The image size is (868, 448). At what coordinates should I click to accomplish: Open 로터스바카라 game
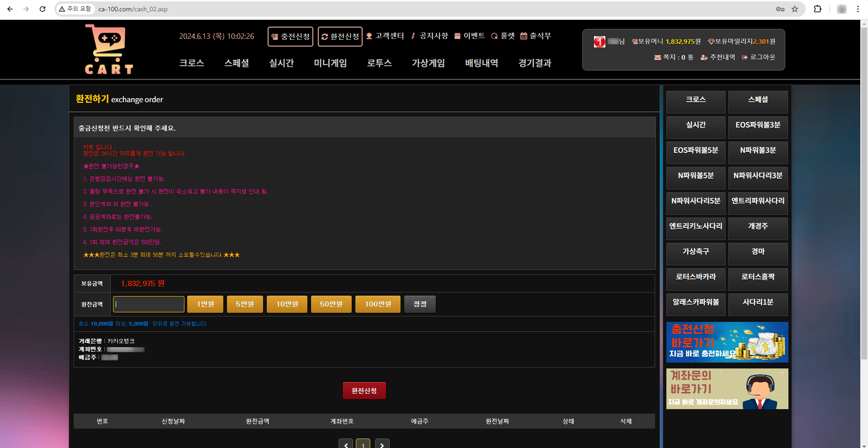[696, 279]
